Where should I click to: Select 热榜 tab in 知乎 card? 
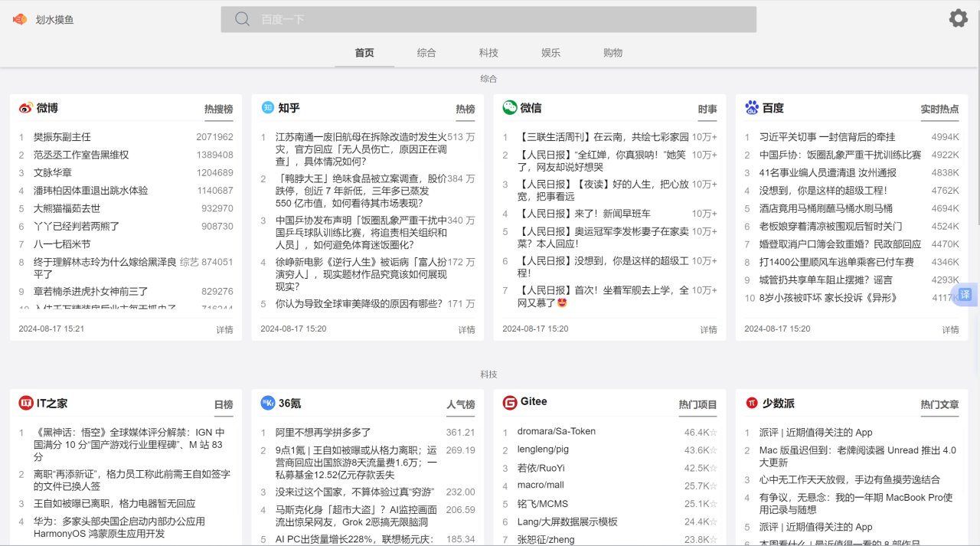[465, 110]
